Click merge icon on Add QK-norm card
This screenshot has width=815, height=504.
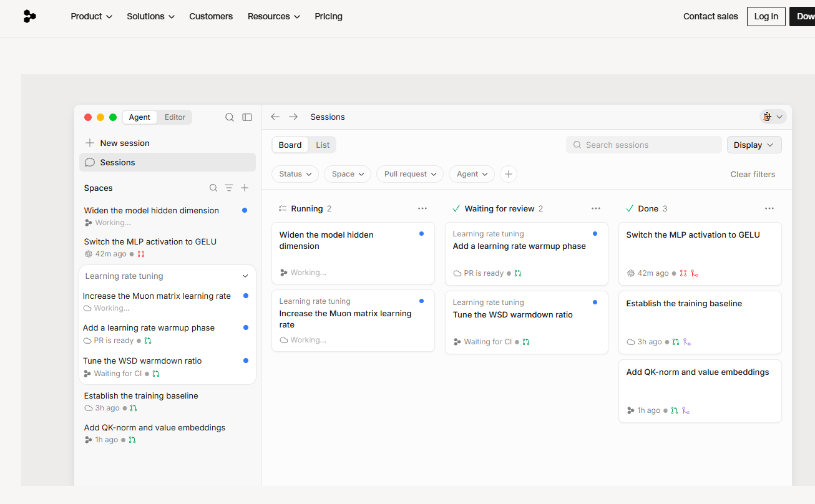point(686,410)
